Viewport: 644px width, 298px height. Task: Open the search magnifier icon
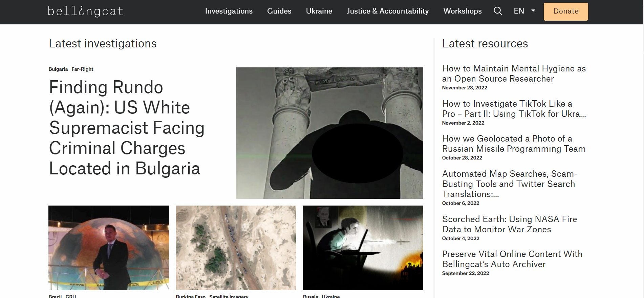tap(498, 11)
